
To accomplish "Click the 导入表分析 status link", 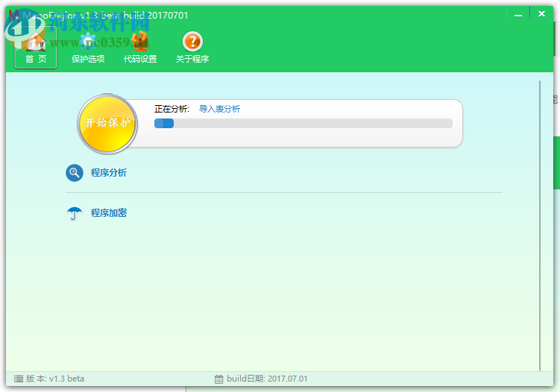I will click(x=219, y=109).
